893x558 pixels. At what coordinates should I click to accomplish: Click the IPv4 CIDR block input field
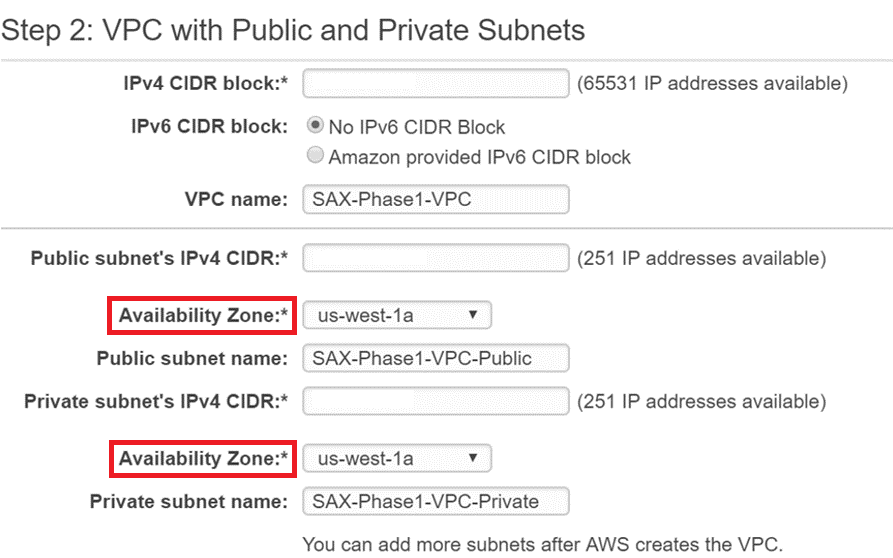click(x=435, y=84)
